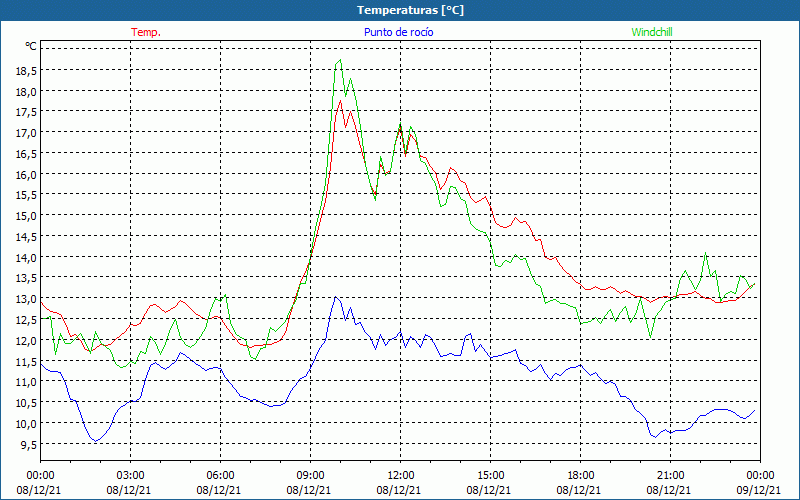Viewport: 800px width, 500px height.
Task: Click the 16,0 y-axis value
Action: click(27, 174)
